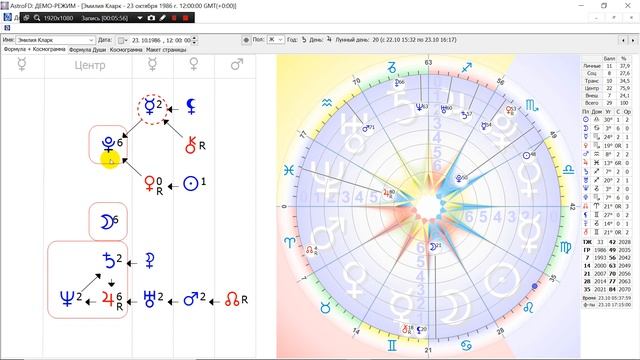Image resolution: width=640 pixels, height=360 pixels.
Task: Click Libra sign on the chart rim
Action: pos(568,170)
